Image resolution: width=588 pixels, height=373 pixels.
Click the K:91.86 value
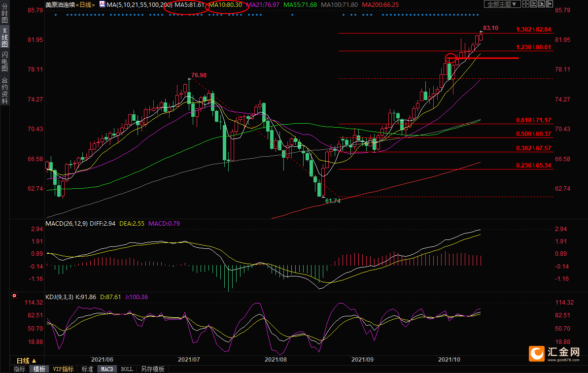[x=86, y=297]
